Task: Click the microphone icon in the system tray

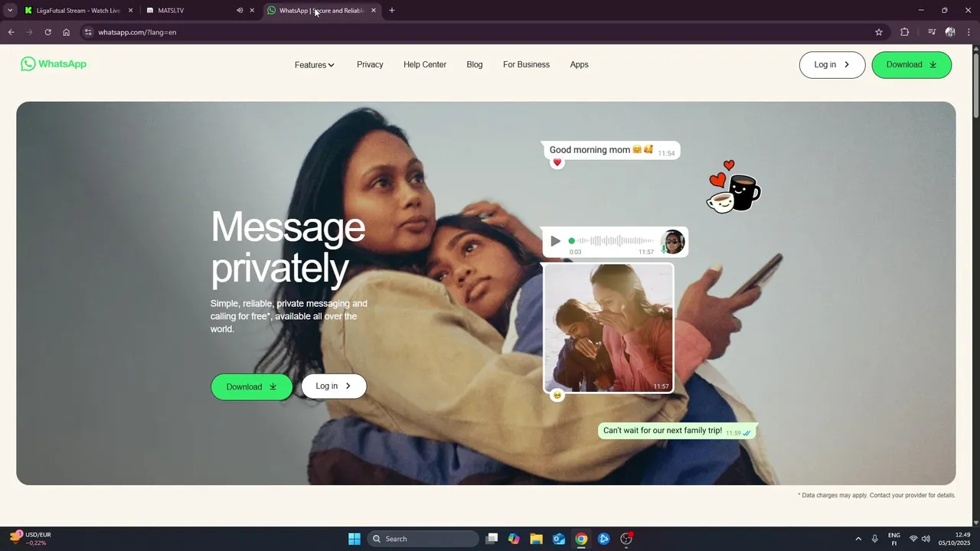Action: tap(875, 539)
